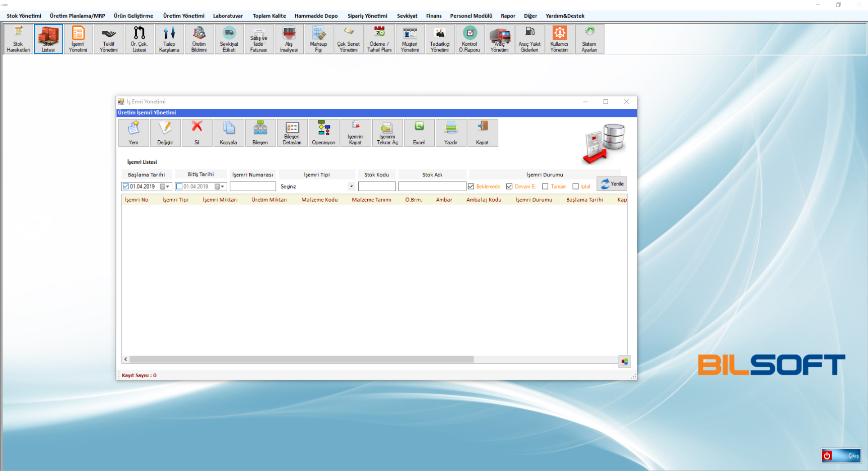This screenshot has width=868, height=471.
Task: Open Kontrol O.Raporu icon
Action: [470, 39]
